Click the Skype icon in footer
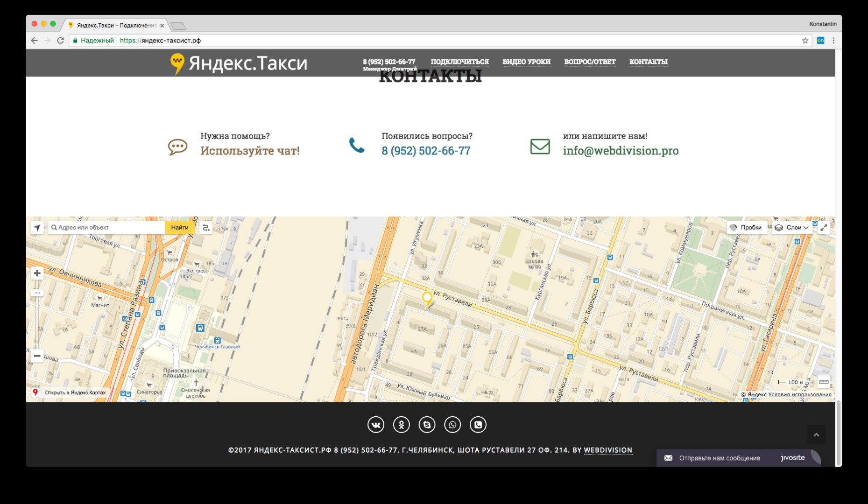Viewport: 868px width, 504px height. [x=427, y=425]
